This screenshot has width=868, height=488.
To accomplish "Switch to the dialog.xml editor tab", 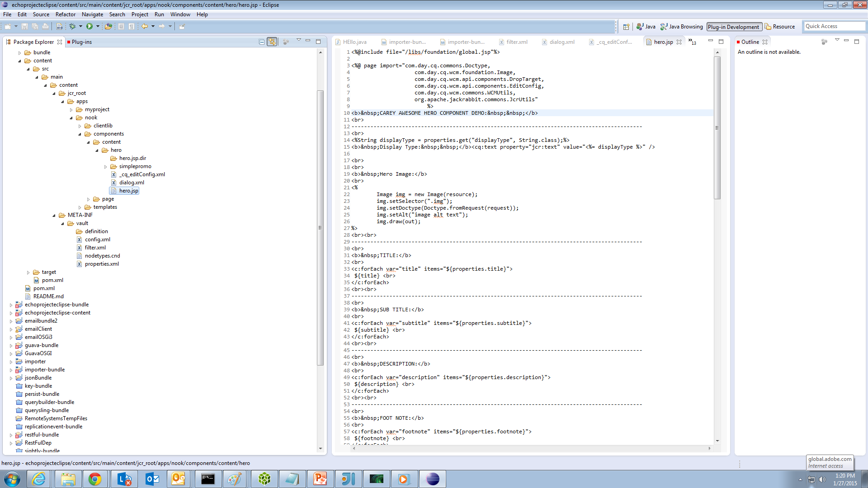I will pos(562,42).
